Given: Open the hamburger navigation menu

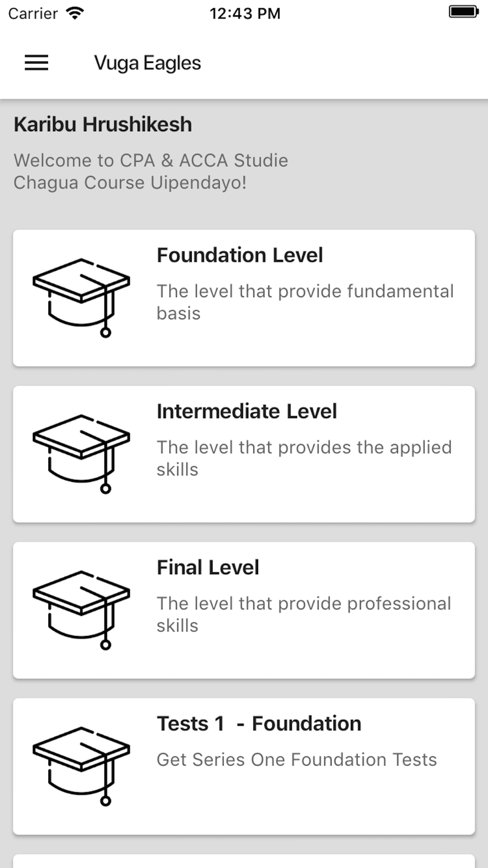Looking at the screenshot, I should click(37, 63).
